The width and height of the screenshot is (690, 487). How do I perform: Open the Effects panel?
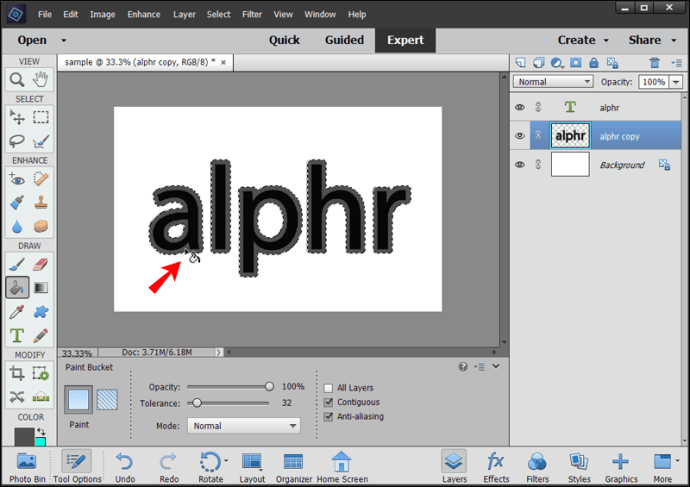click(496, 468)
